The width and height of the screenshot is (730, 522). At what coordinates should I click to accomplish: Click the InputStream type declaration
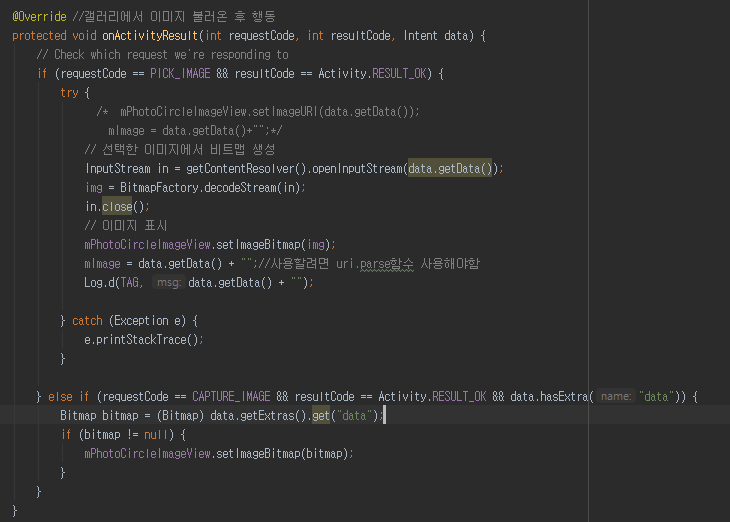point(118,169)
